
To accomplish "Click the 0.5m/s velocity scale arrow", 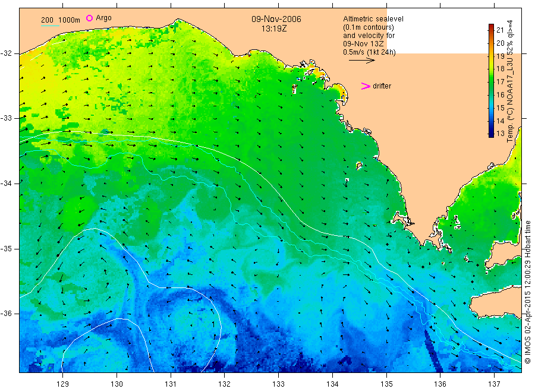I will [x=361, y=61].
